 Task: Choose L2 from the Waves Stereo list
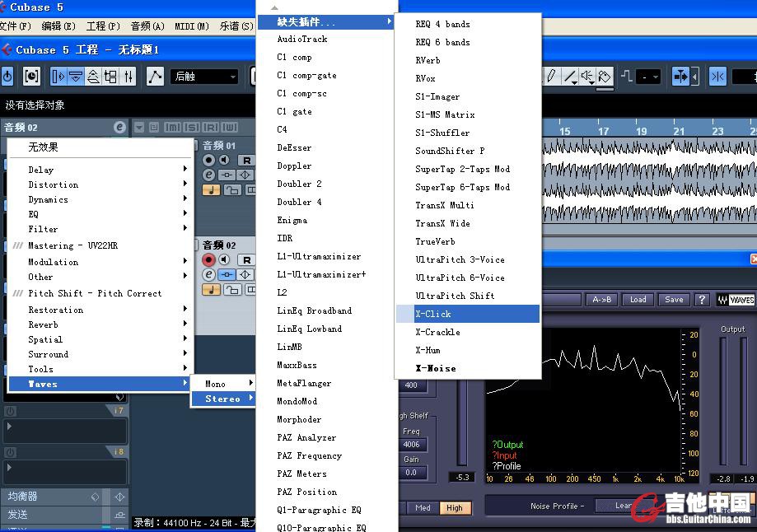point(328,292)
